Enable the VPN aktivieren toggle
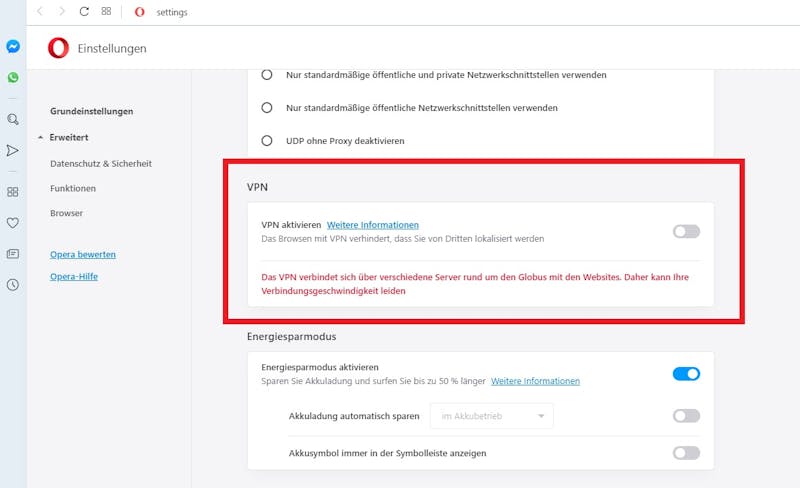This screenshot has width=800, height=488. (686, 232)
